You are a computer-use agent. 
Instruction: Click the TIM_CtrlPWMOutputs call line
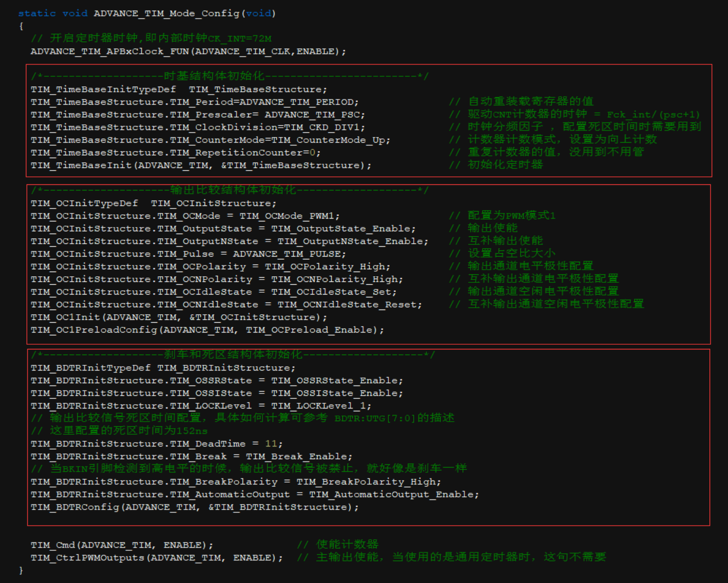pos(157,558)
